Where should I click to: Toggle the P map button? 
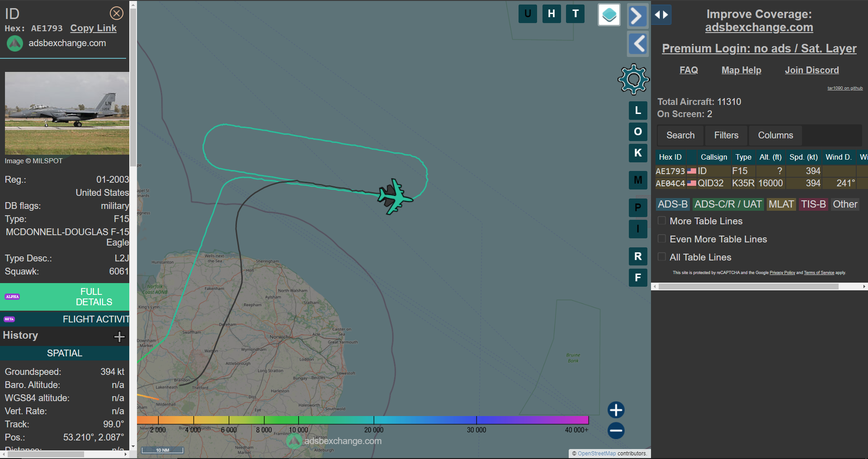click(x=638, y=208)
